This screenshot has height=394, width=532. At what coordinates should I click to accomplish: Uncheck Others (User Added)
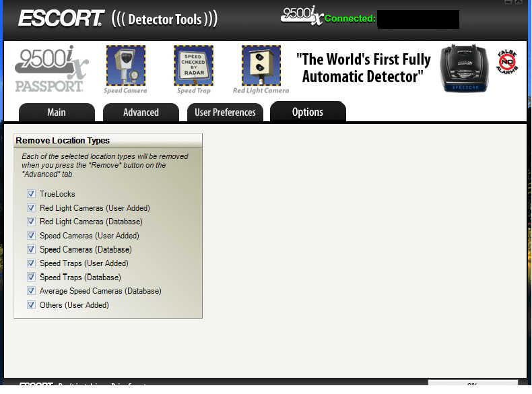(31, 304)
